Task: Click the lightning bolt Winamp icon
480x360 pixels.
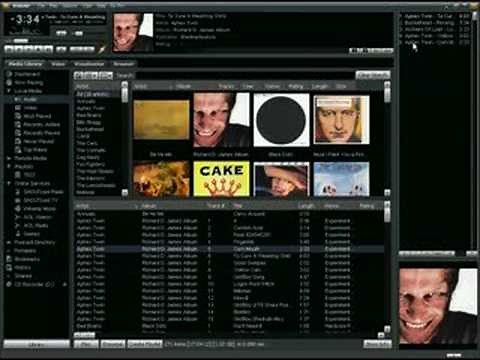Action: pos(102,50)
